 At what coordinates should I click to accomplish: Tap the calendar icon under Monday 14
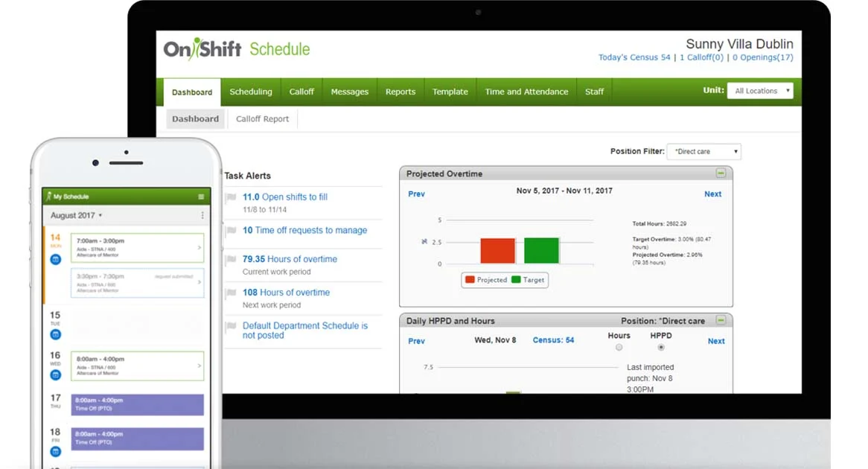[55, 259]
